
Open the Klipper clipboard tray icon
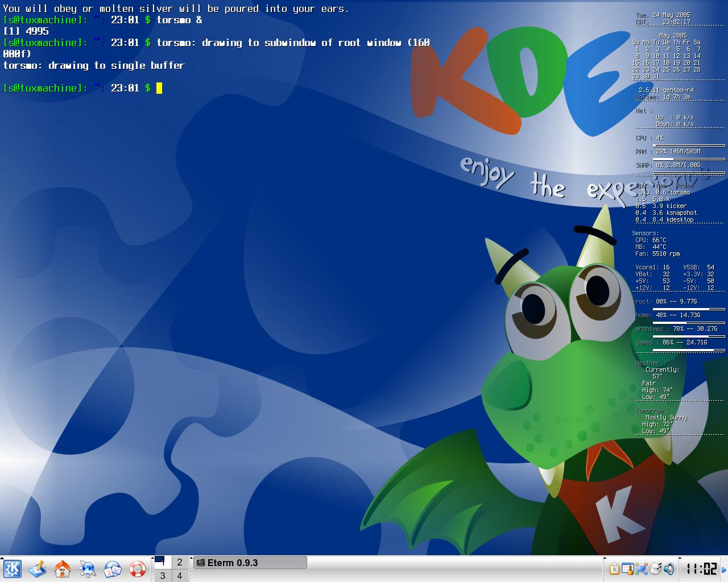(615, 569)
